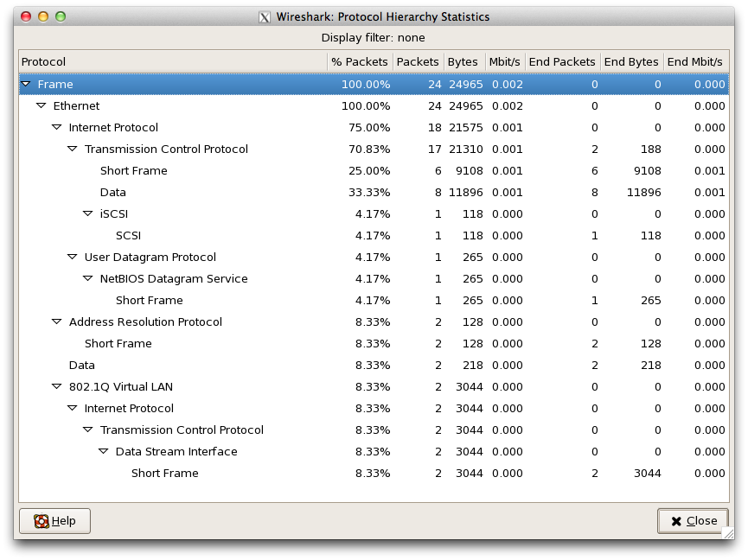748x560 pixels.
Task: Click the 33.33% packets value
Action: (x=369, y=193)
